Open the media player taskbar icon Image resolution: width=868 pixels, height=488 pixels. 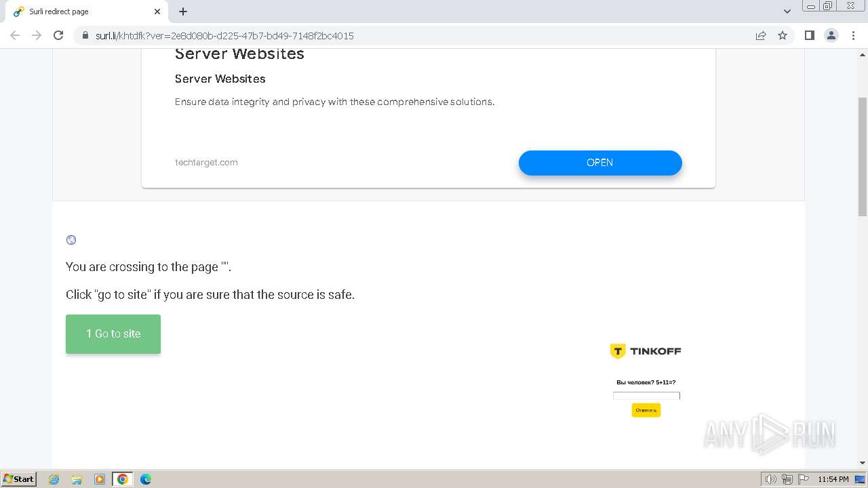100,479
